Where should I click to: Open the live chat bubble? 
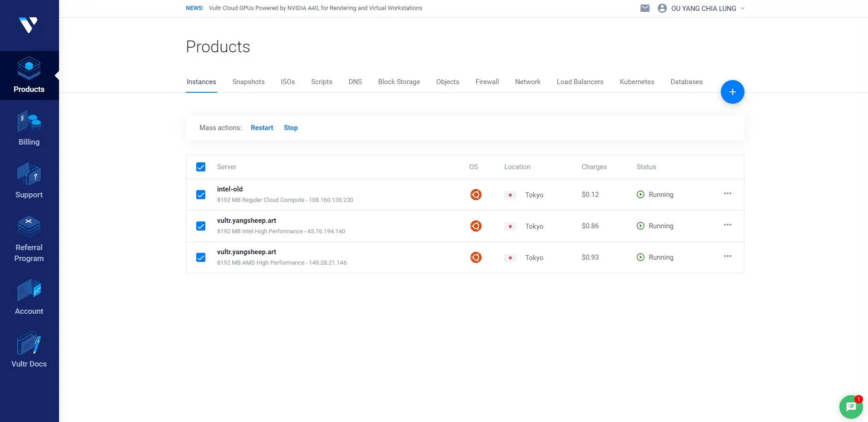(851, 407)
